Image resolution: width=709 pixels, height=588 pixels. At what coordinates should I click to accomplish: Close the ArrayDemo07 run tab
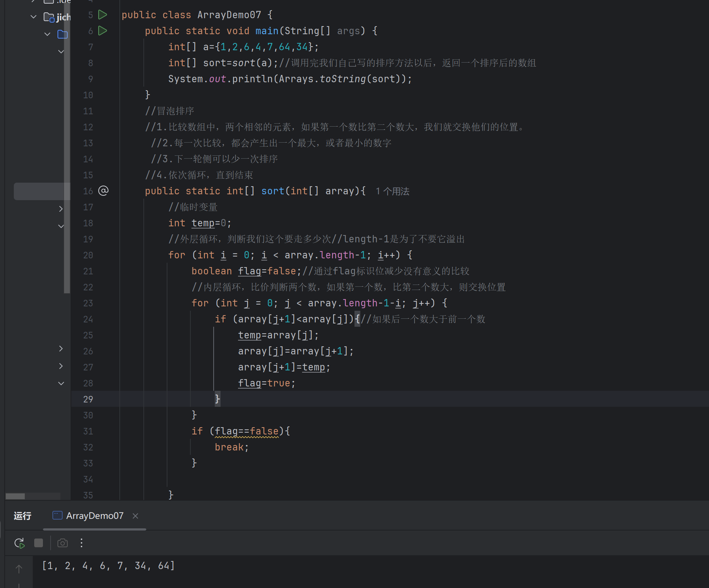[135, 516]
